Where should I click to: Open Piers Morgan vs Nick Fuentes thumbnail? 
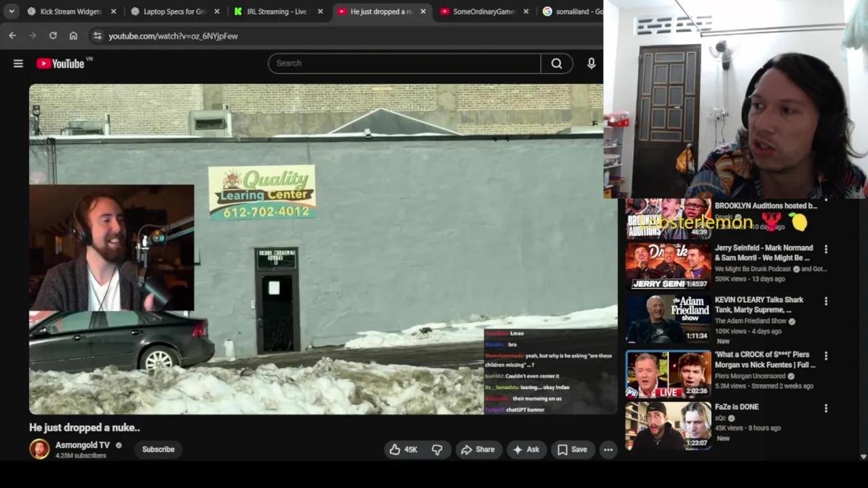click(x=668, y=373)
